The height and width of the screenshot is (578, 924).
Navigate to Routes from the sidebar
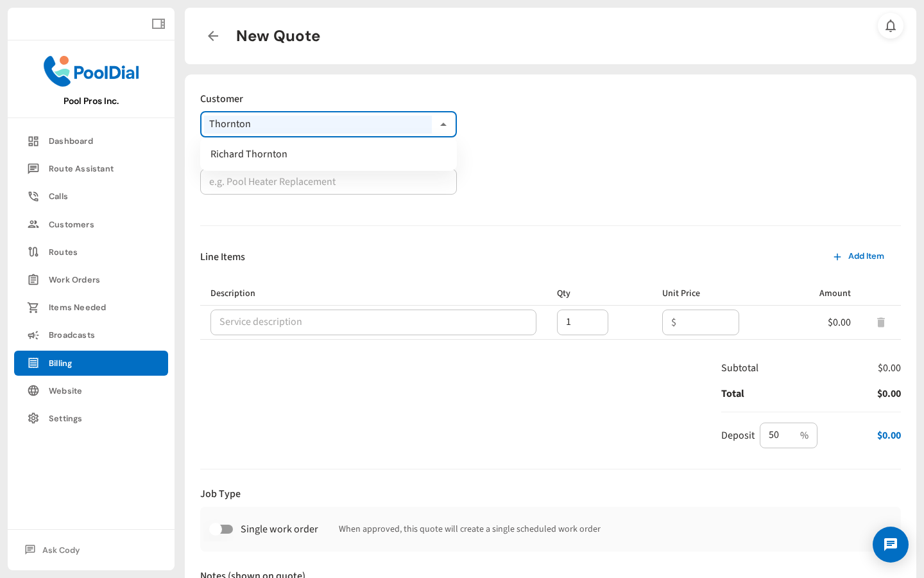(x=62, y=252)
